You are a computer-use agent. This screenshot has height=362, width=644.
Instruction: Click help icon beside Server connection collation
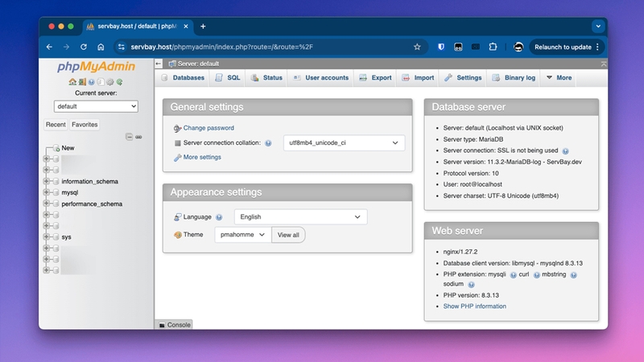tap(268, 143)
